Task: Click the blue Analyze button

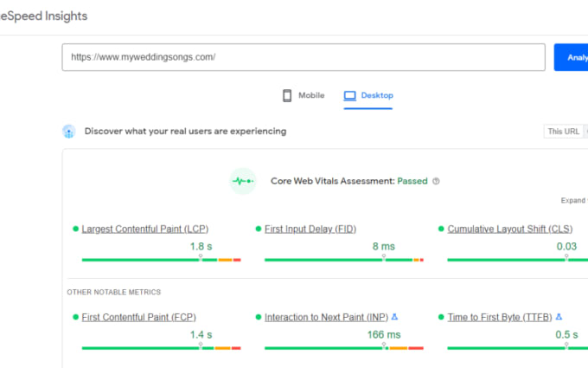Action: (x=571, y=57)
